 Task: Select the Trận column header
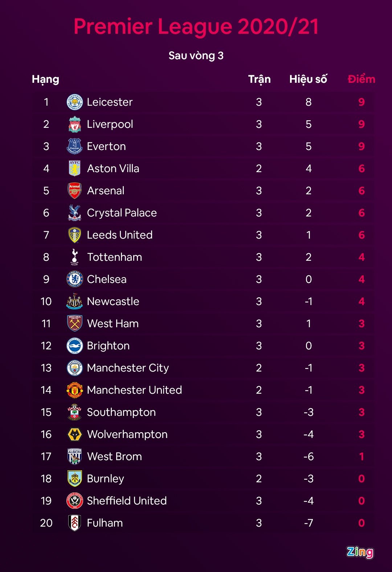click(x=259, y=79)
